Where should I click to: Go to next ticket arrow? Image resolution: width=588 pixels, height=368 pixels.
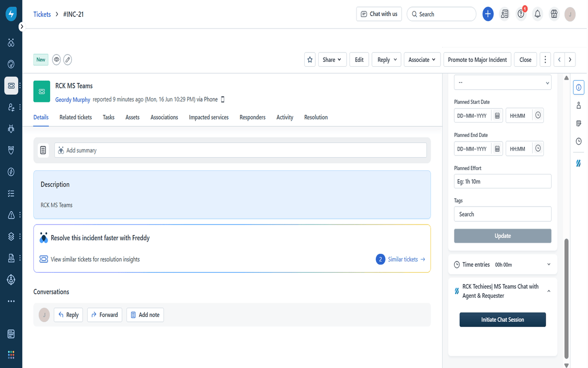570,60
